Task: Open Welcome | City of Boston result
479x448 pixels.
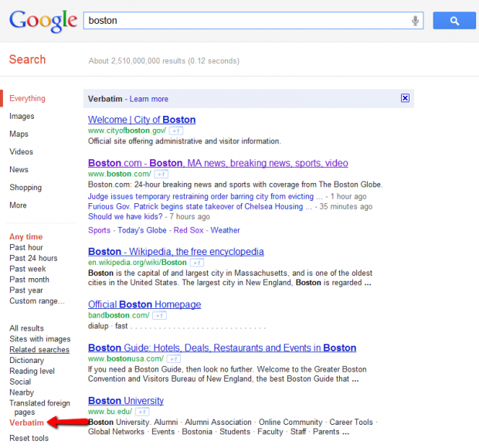Action: pos(141,120)
